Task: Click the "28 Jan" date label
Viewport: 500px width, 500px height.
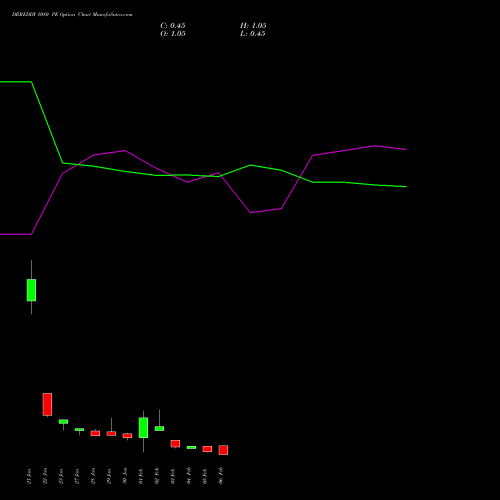Action: 93,476
